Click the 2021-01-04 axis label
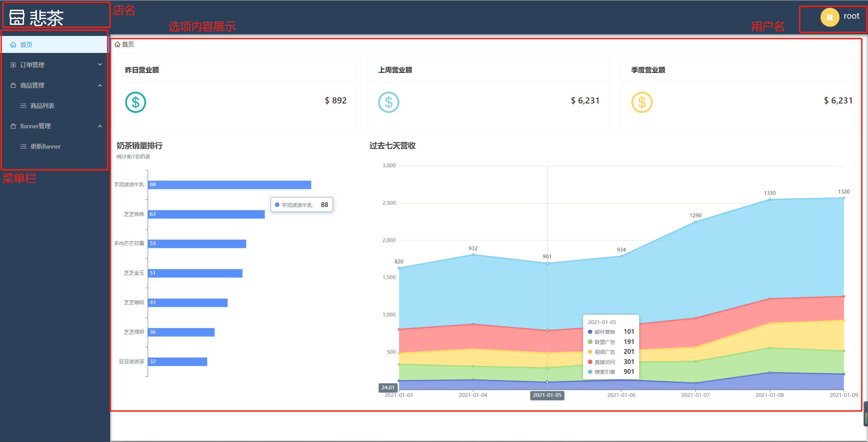Screen dimensions: 868x442 click(473, 395)
